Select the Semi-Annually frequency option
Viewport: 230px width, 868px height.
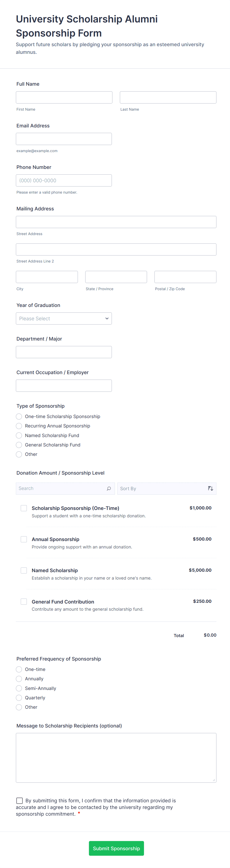coord(19,688)
